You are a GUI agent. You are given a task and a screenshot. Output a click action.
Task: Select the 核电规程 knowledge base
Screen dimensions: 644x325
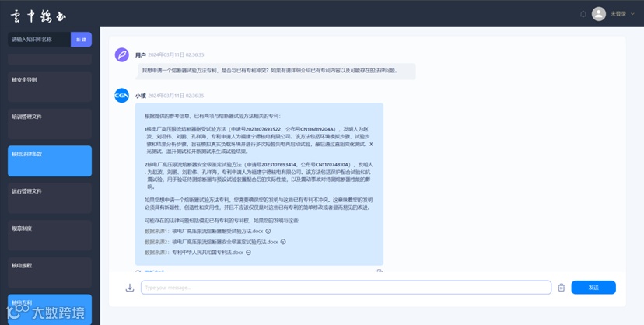pyautogui.click(x=50, y=272)
